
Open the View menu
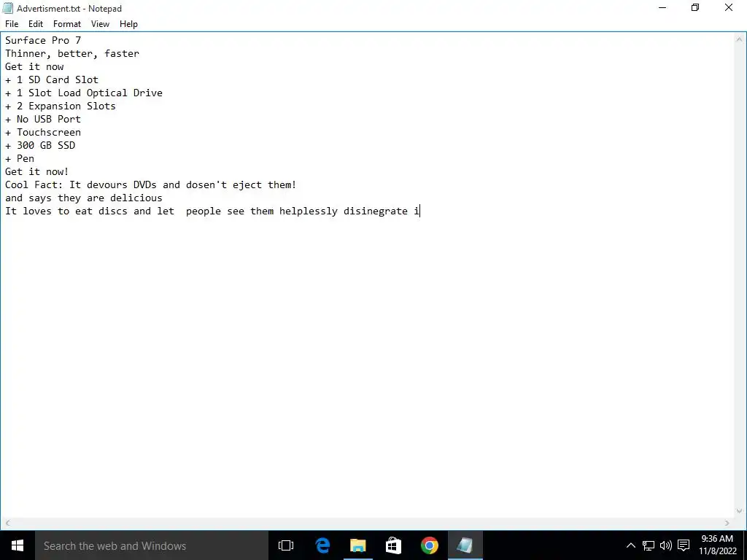(100, 24)
